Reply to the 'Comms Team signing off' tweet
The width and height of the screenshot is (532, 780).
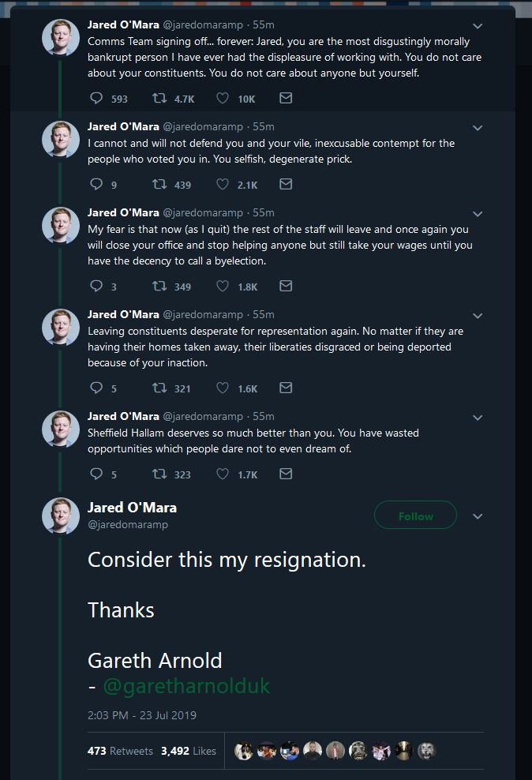pyautogui.click(x=96, y=98)
